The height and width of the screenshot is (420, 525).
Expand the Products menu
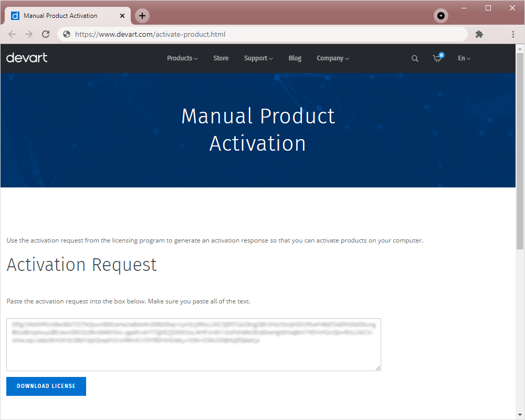[x=183, y=58]
